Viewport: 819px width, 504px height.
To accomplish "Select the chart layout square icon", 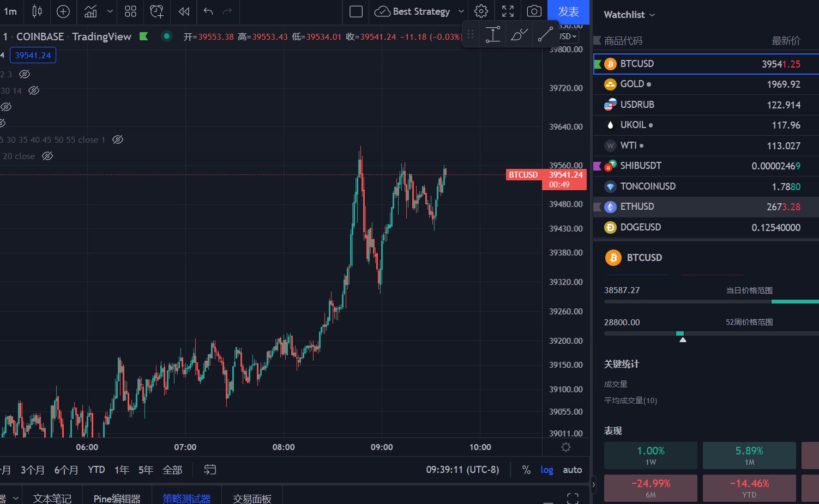I will [356, 11].
